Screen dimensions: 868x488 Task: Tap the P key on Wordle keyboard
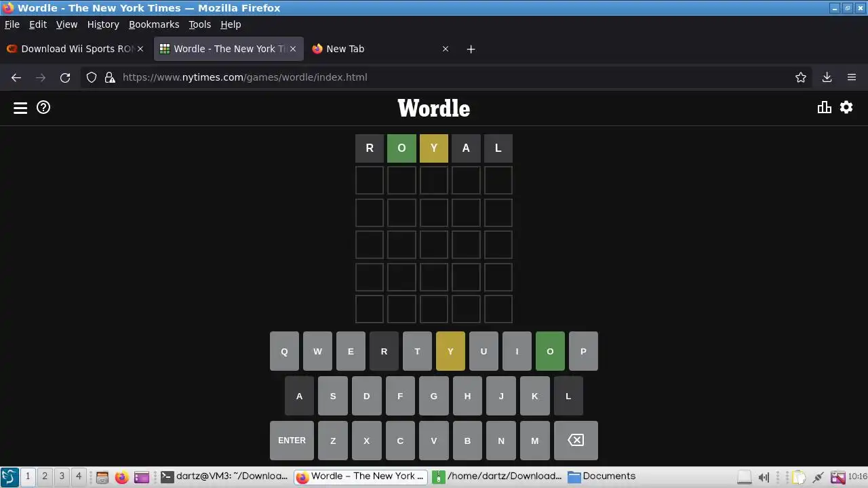pos(583,351)
